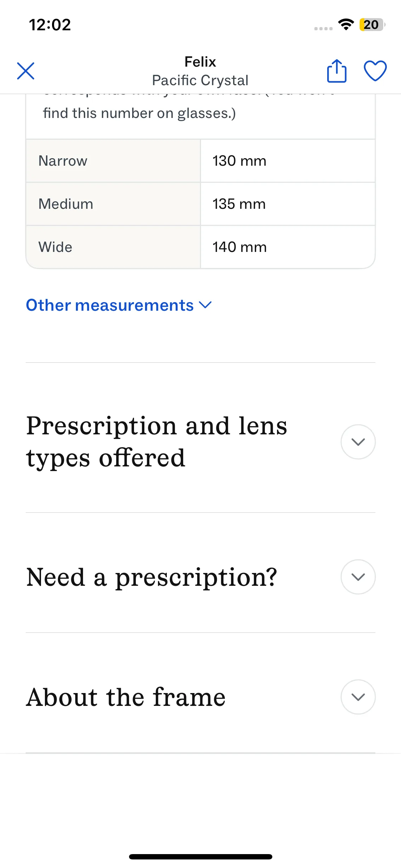Expand Other measurements link

pos(110,305)
